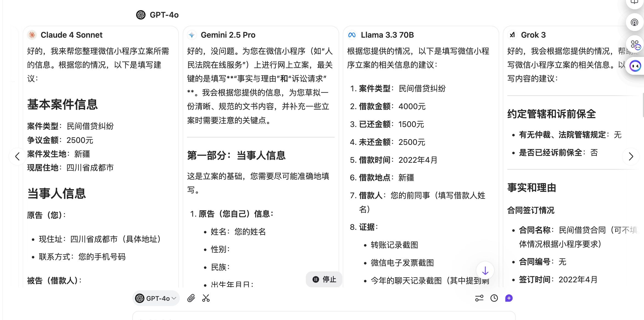Click the bullet 转账记录截图

394,245
